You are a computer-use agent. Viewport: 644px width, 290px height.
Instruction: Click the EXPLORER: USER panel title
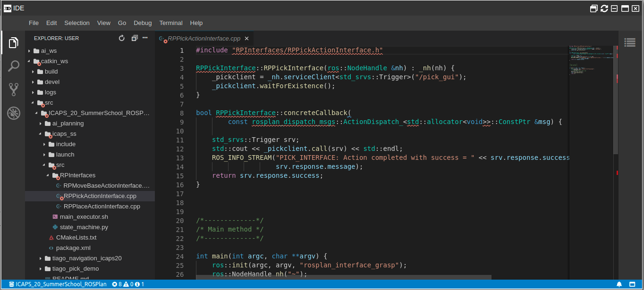pos(56,38)
